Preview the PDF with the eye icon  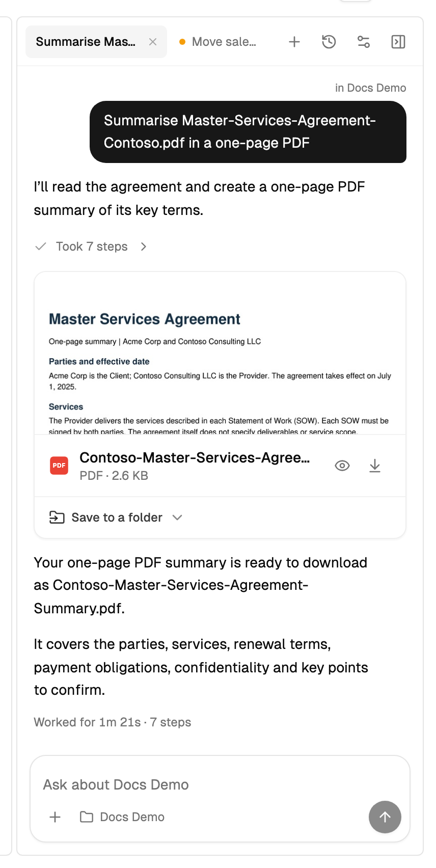(342, 466)
